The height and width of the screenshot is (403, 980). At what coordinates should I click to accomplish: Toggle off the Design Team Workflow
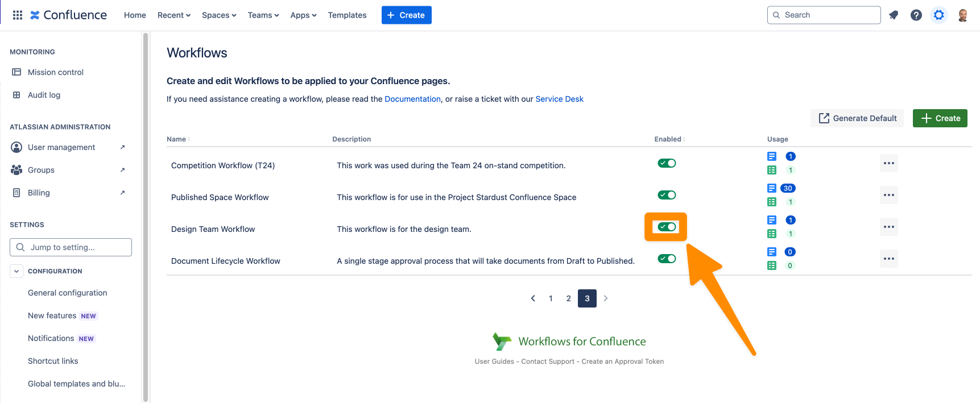(667, 227)
